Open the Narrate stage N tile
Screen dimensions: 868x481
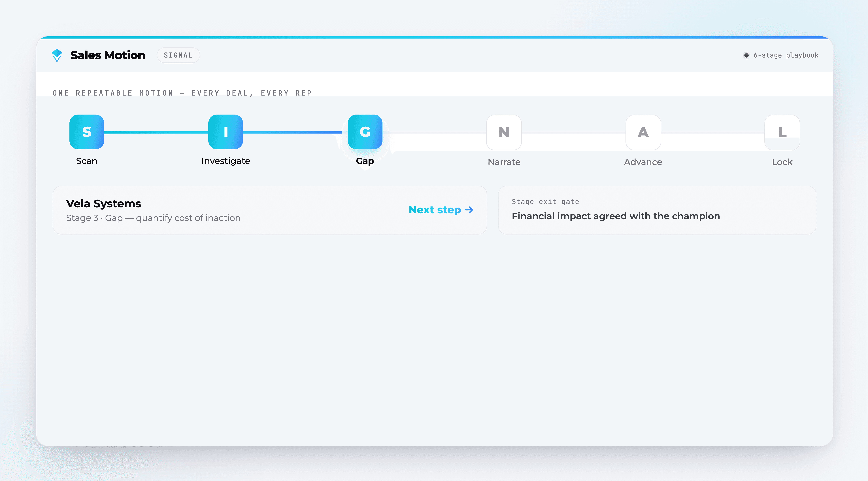[504, 133]
